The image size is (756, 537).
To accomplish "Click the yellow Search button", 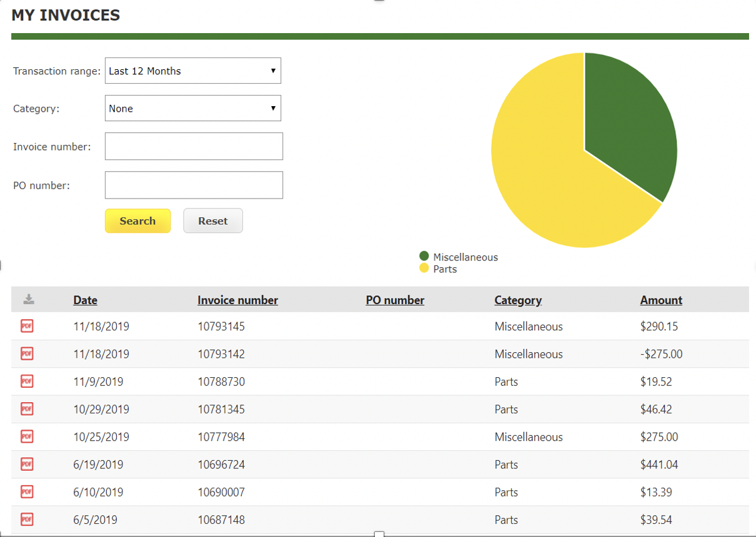I will (x=137, y=220).
